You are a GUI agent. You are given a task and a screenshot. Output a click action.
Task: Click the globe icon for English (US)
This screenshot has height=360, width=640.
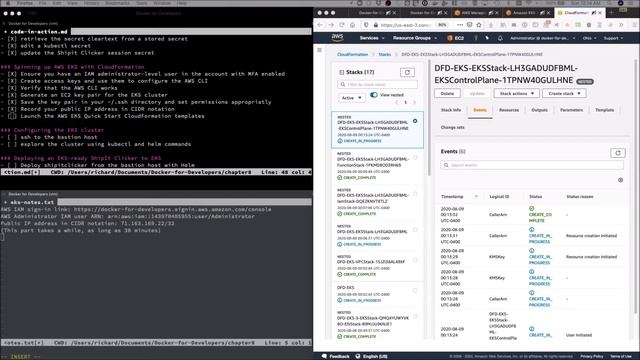[358, 356]
